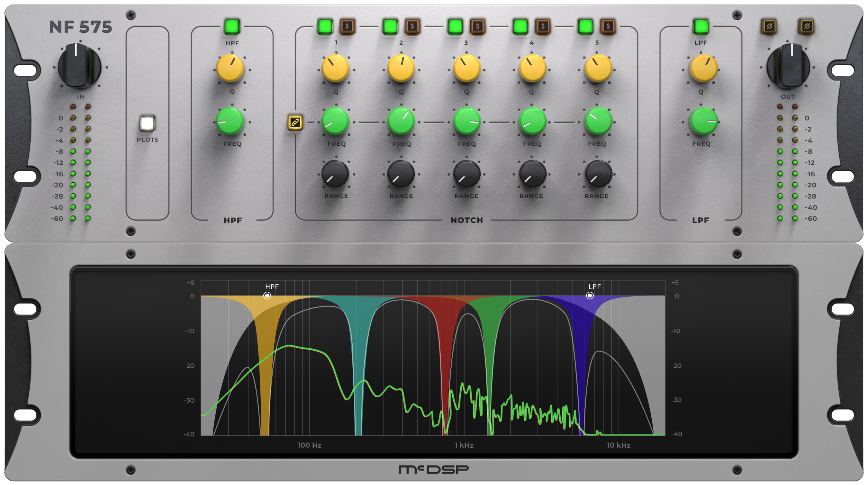Click the OUT level knob
This screenshot has height=485, width=868.
(789, 66)
